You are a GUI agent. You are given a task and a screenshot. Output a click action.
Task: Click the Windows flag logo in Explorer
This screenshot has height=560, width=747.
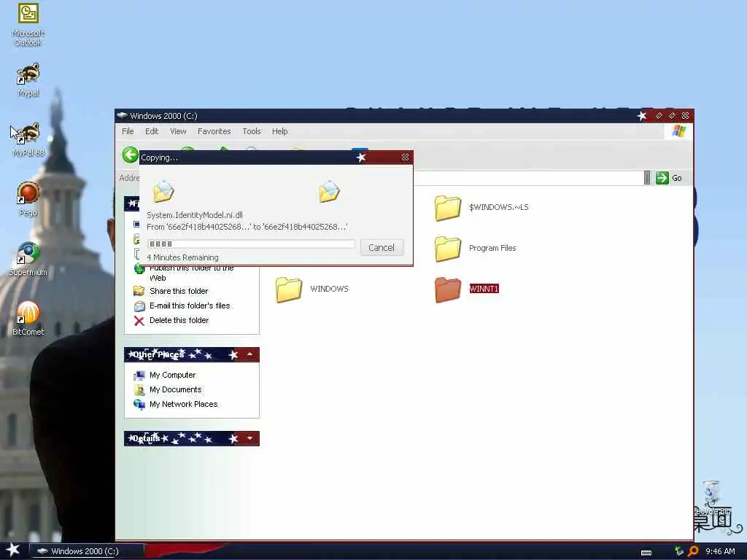tap(679, 131)
